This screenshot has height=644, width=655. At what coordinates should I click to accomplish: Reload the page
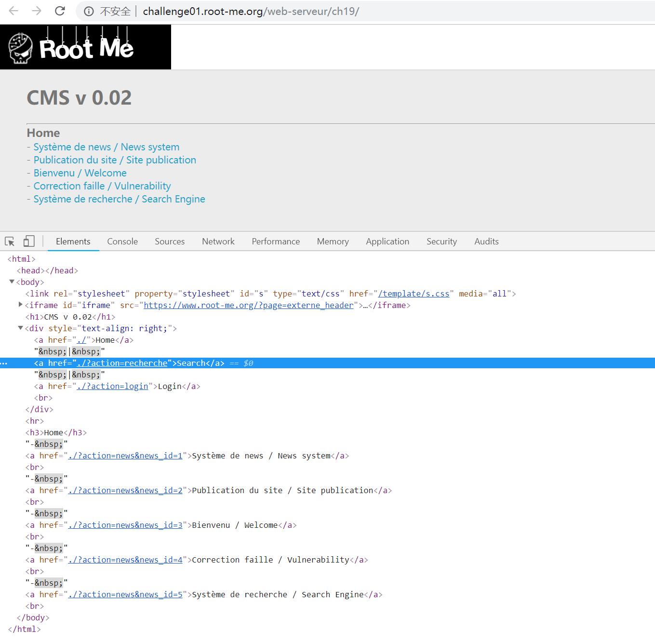pyautogui.click(x=59, y=11)
